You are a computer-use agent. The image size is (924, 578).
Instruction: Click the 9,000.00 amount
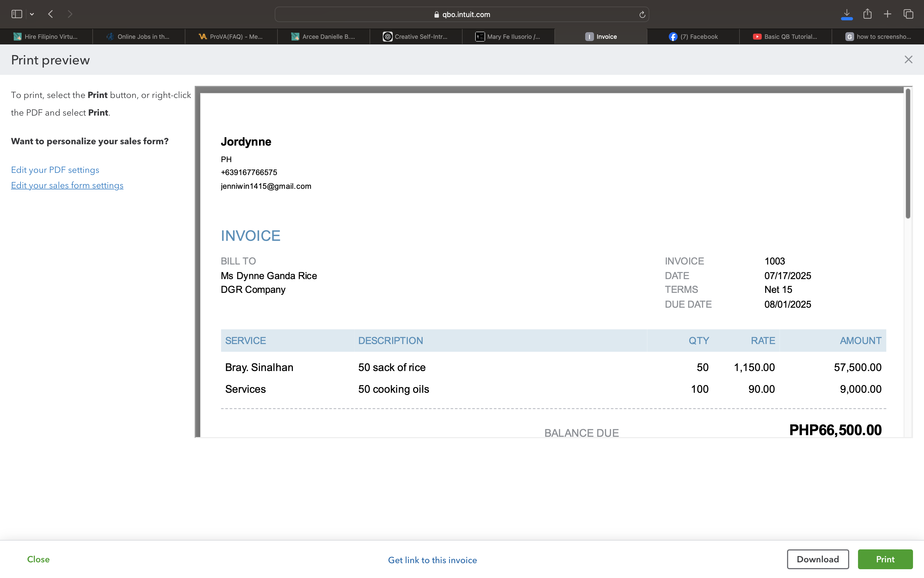[x=861, y=389]
